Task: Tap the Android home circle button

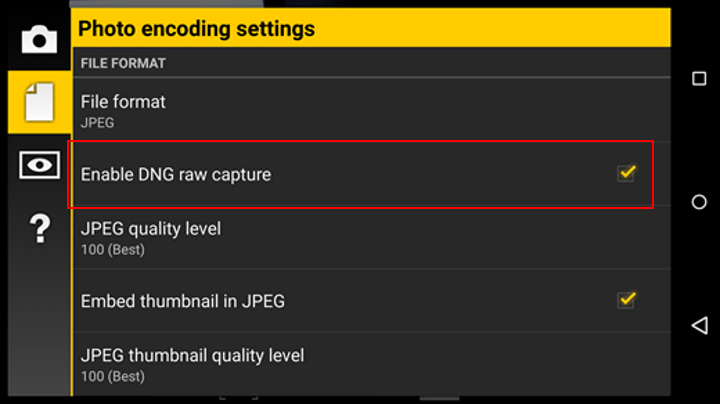Action: 699,202
